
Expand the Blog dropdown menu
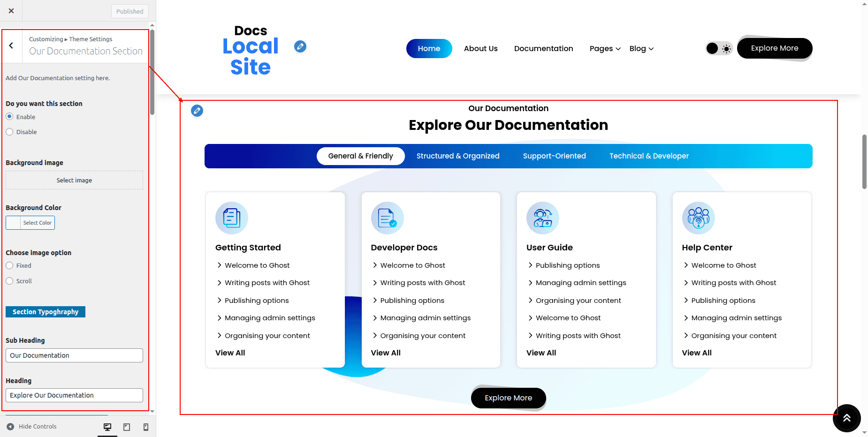pos(641,49)
